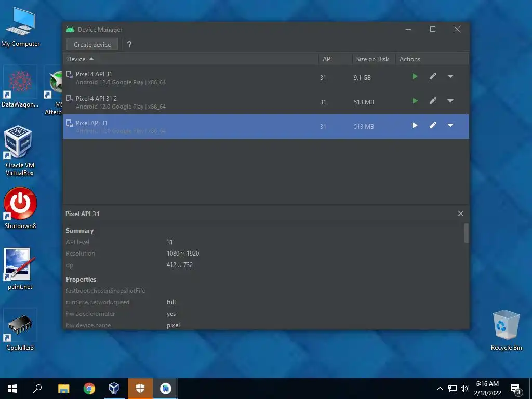Open network status tray icon
This screenshot has height=399, width=532.
[453, 389]
